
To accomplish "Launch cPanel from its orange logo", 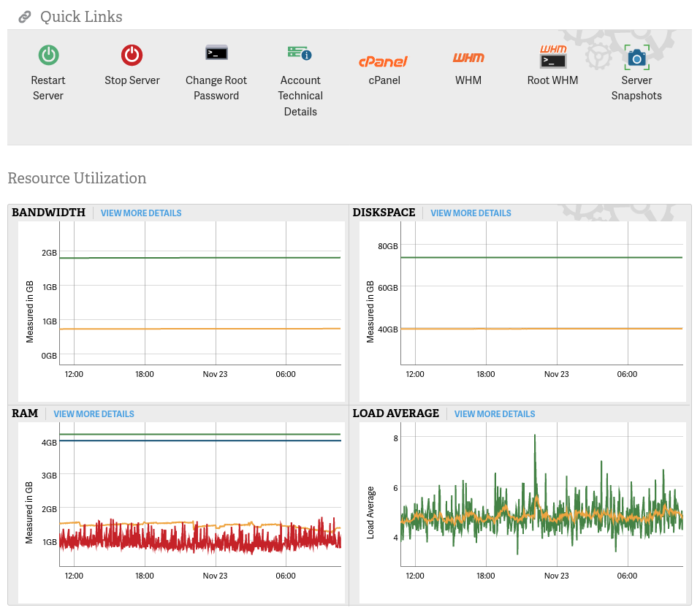I will [x=384, y=62].
